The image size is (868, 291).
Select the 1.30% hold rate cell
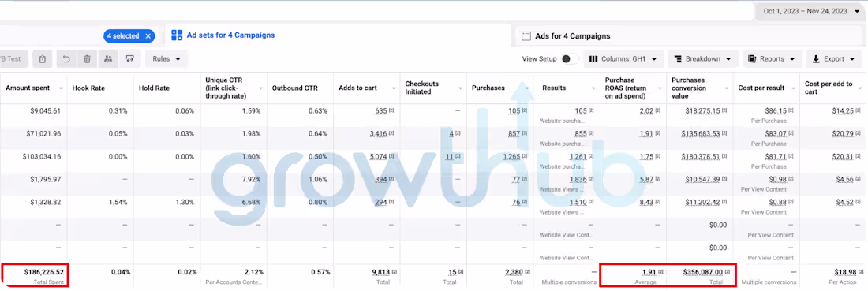pyautogui.click(x=185, y=202)
